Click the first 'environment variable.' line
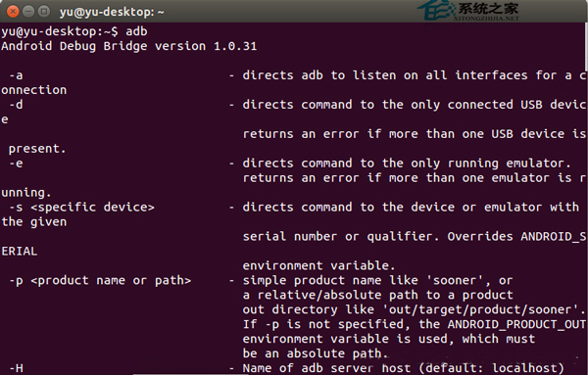 (x=319, y=265)
